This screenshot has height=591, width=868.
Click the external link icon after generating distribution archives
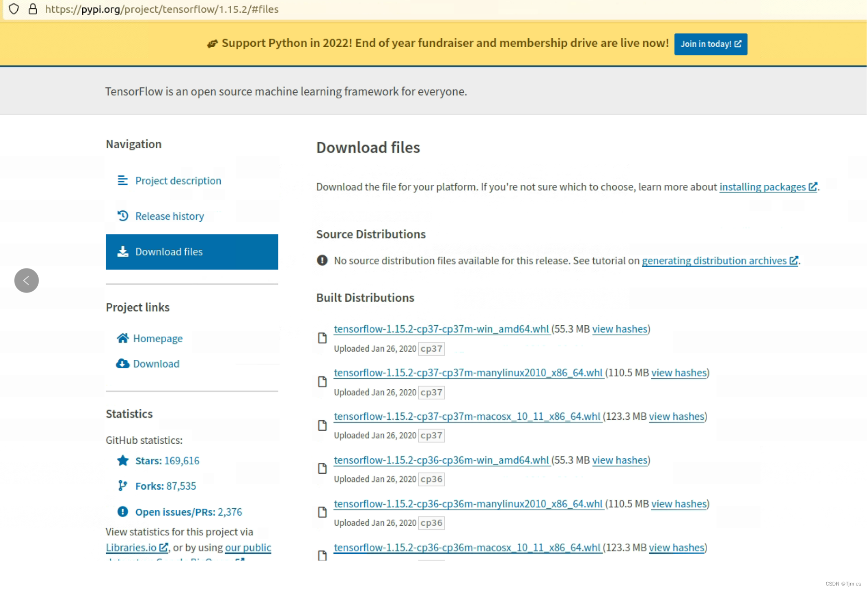pyautogui.click(x=794, y=261)
